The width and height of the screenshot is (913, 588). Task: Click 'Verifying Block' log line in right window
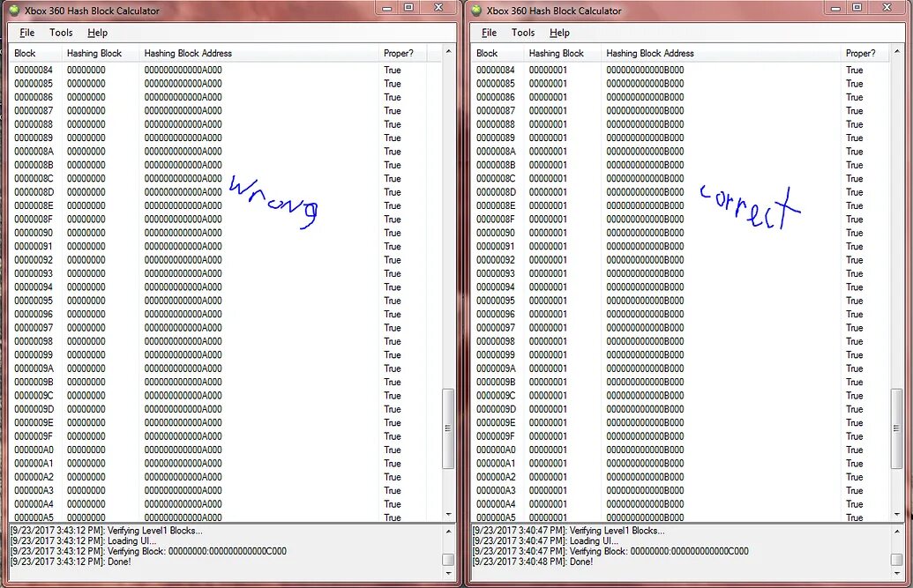[610, 551]
